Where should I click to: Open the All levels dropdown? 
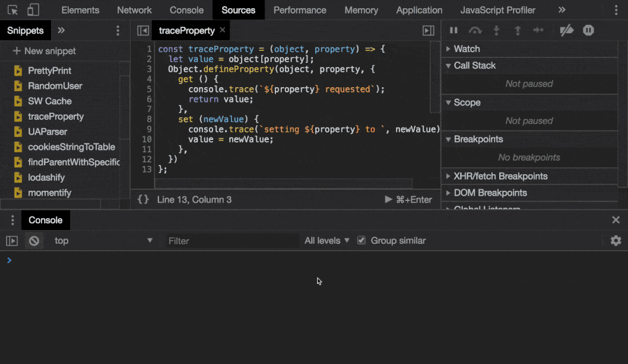(x=326, y=241)
